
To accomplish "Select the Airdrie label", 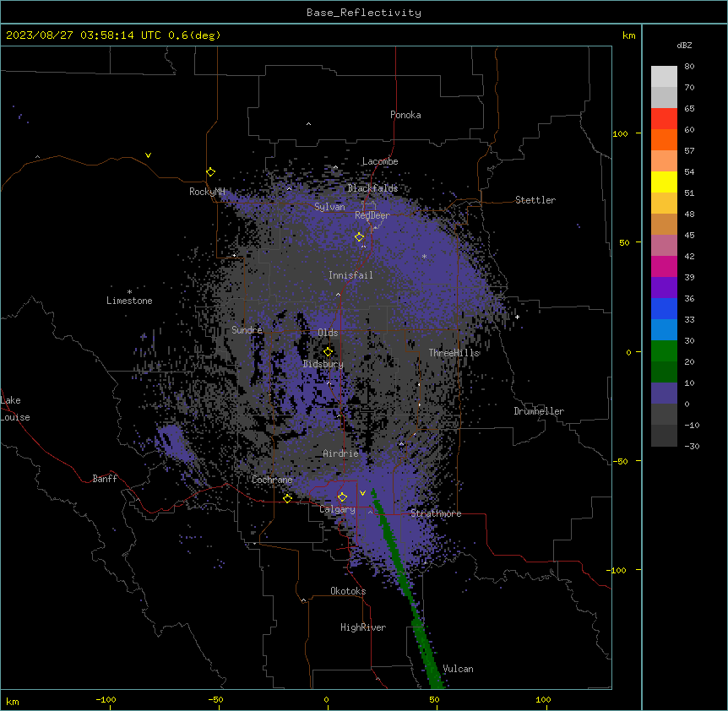I will (340, 453).
